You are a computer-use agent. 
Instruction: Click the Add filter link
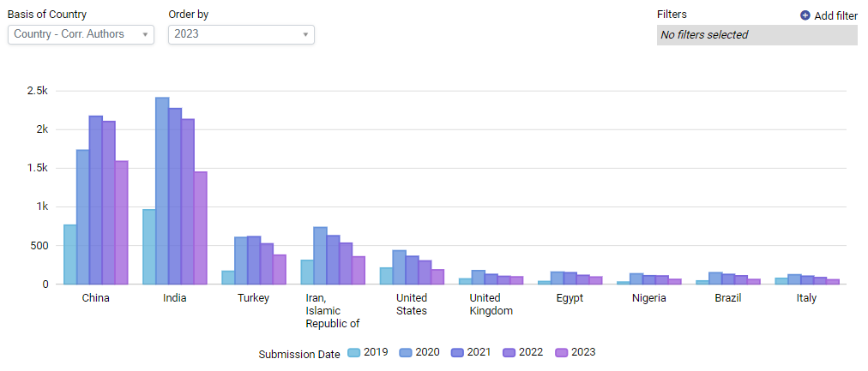[835, 15]
